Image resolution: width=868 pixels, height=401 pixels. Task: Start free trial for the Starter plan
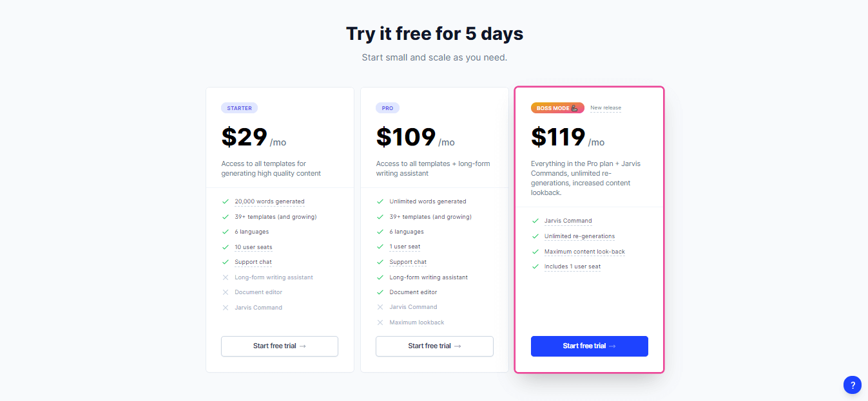point(280,346)
